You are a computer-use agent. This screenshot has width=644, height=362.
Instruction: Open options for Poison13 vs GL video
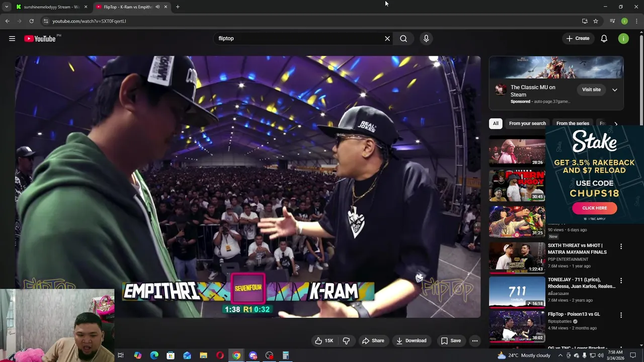click(621, 315)
